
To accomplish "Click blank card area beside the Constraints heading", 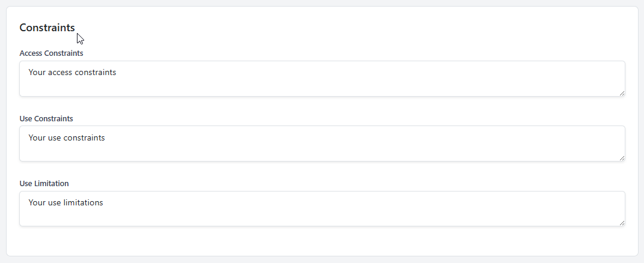I will point(360,28).
